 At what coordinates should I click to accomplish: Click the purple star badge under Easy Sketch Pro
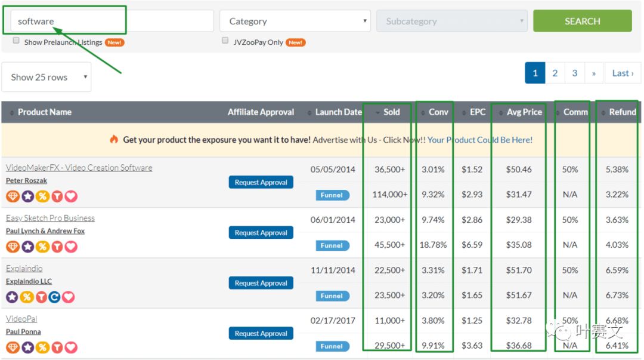[x=27, y=247]
